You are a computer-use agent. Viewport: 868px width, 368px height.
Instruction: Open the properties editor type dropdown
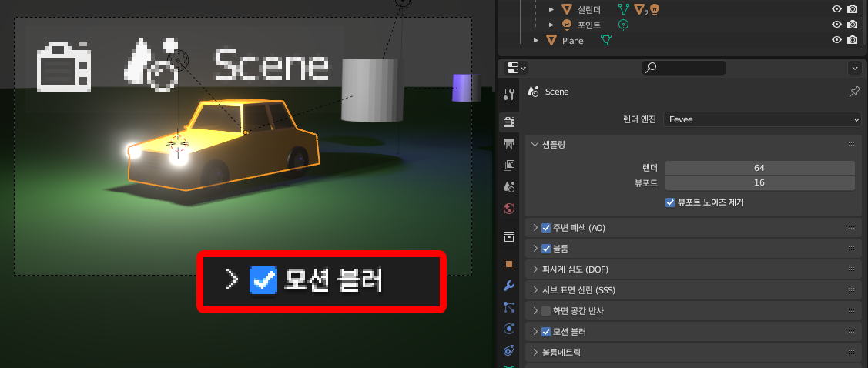tap(516, 68)
